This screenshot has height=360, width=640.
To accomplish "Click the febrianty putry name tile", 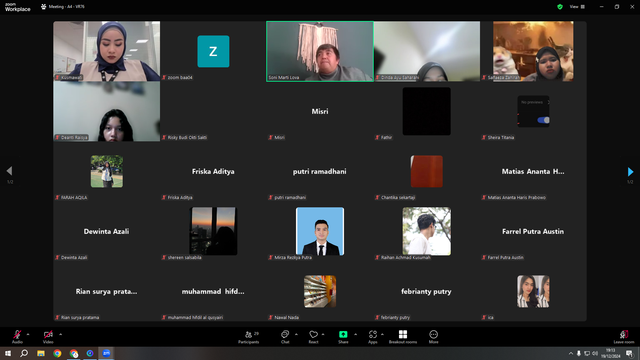I will (427, 291).
